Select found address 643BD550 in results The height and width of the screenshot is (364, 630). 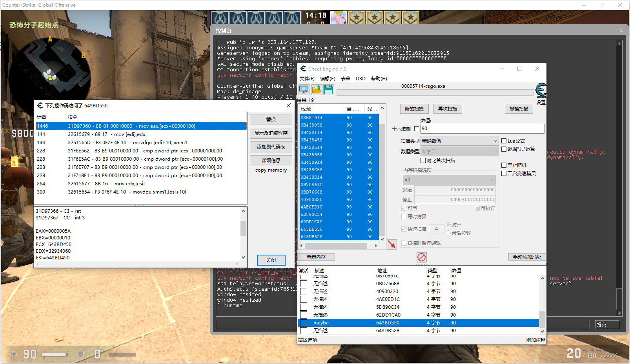339,229
